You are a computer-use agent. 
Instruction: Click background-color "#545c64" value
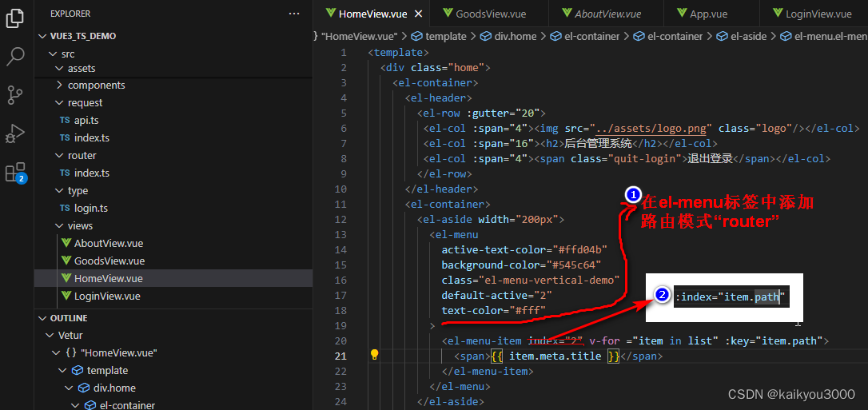pyautogui.click(x=574, y=265)
